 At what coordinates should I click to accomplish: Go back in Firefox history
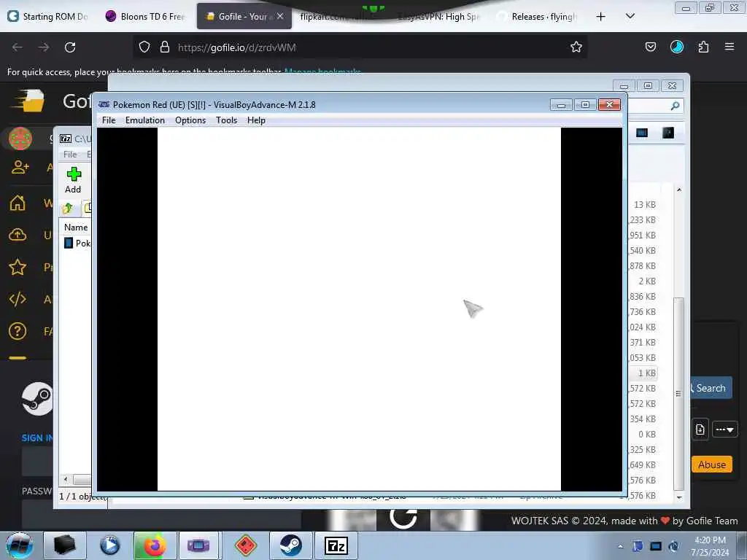18,47
